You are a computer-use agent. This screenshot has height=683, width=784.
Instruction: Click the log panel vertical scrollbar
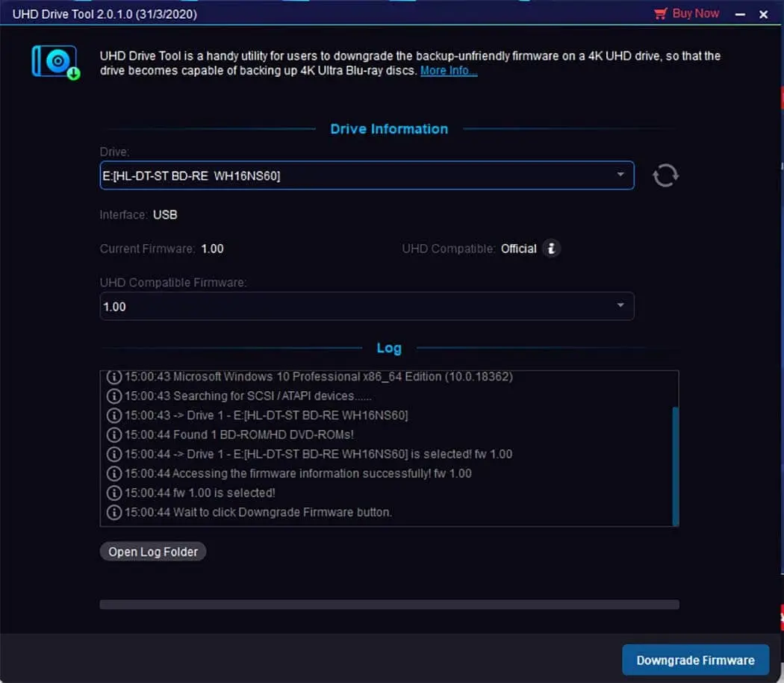pos(676,465)
